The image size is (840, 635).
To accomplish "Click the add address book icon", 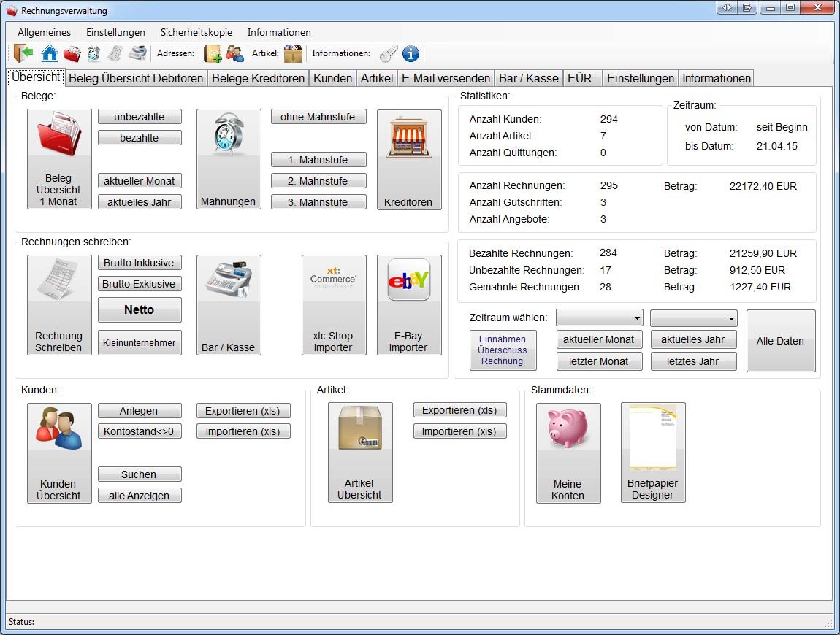I will [x=213, y=53].
